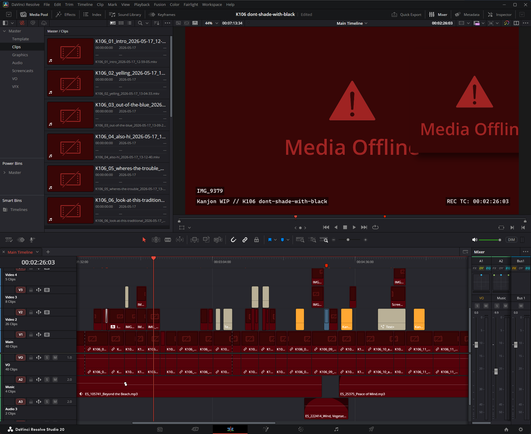This screenshot has width=531, height=434.
Task: Toggle the Mixer panel button
Action: tap(438, 15)
